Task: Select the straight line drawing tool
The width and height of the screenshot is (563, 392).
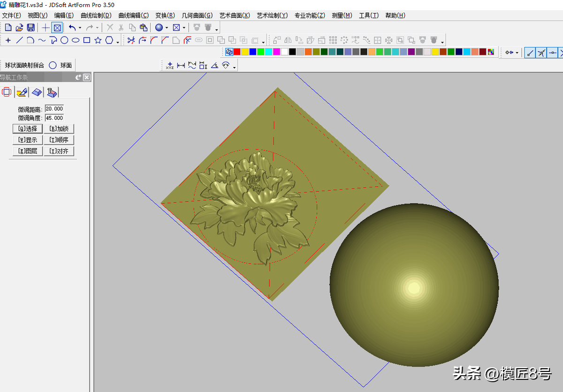Action: coord(19,40)
